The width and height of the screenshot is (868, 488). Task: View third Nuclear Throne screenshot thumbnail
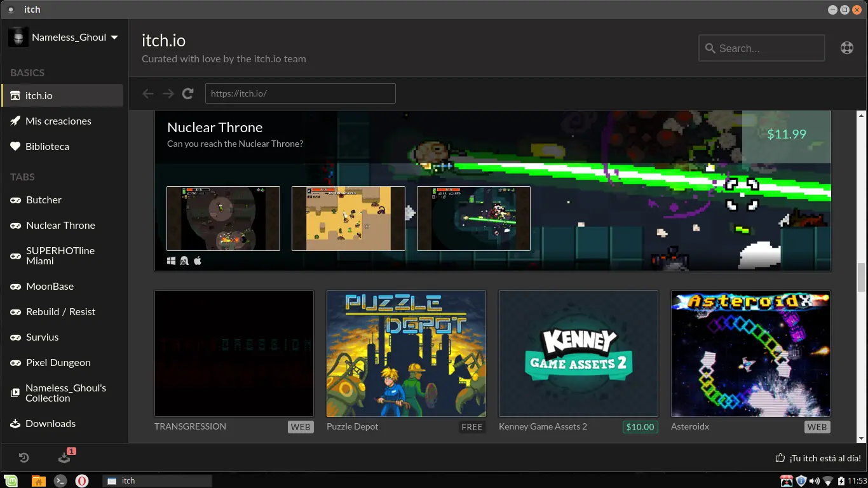coord(473,219)
